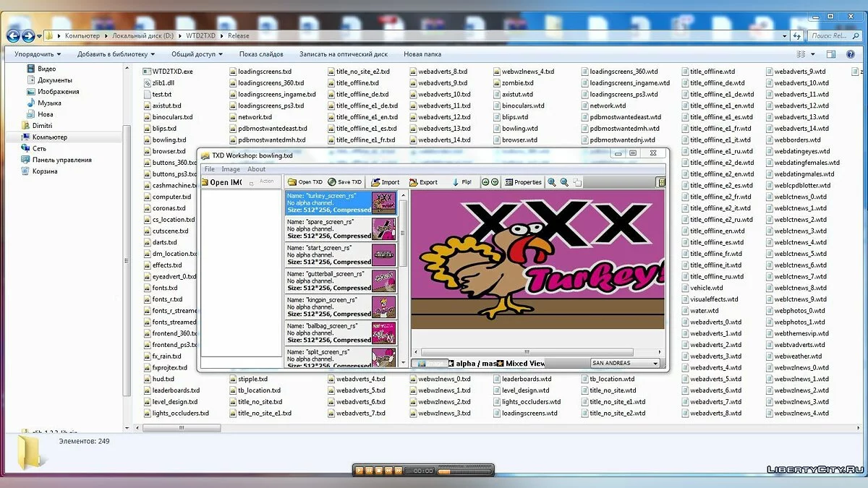
Task: Click the zoom in magnifier icon
Action: pos(552,182)
